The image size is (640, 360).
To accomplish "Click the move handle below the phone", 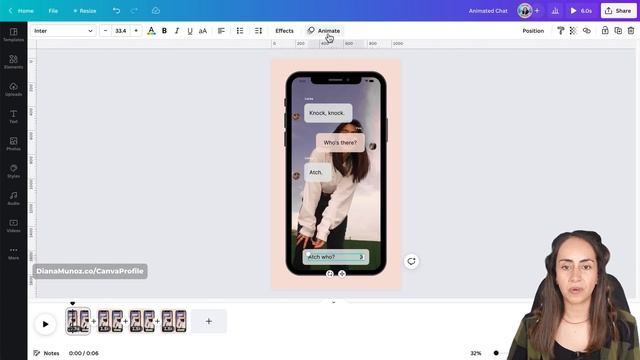I will point(342,274).
